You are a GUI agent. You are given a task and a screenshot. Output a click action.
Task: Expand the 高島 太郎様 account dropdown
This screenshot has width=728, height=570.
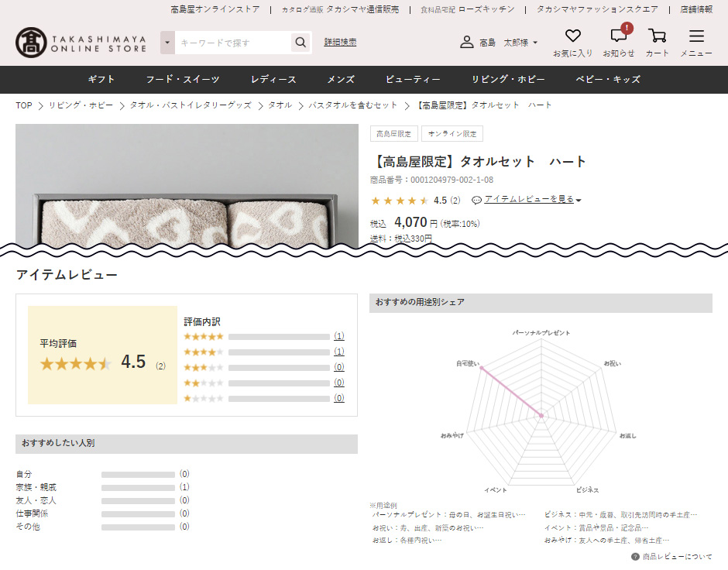pyautogui.click(x=535, y=43)
